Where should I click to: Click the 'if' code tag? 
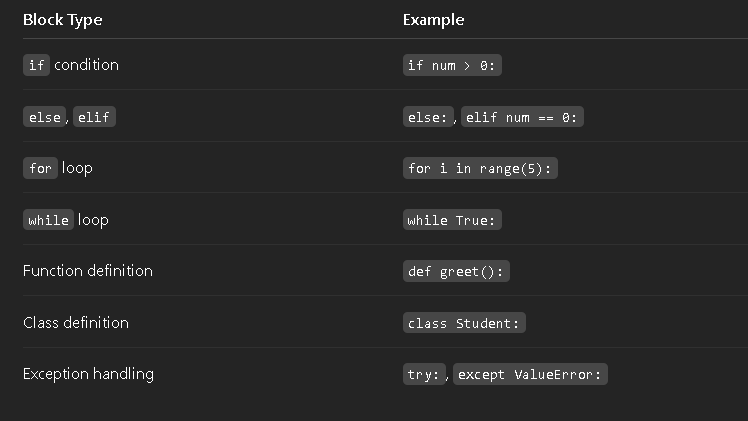click(36, 65)
